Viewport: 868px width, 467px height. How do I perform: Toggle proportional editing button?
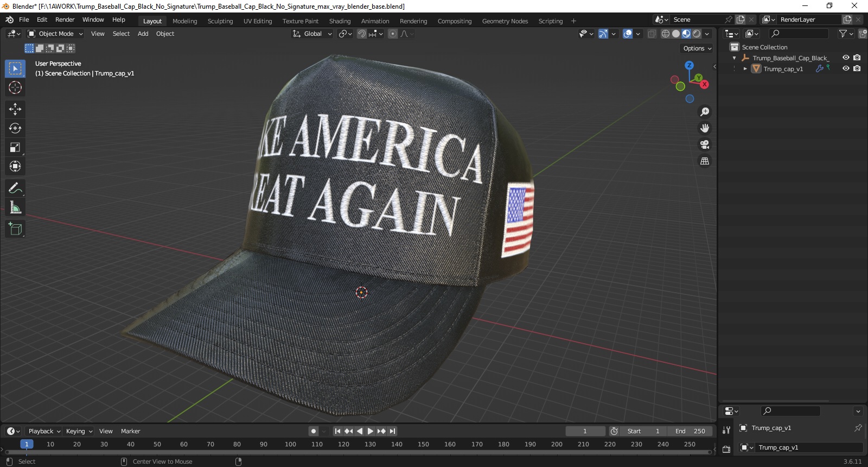tap(393, 34)
